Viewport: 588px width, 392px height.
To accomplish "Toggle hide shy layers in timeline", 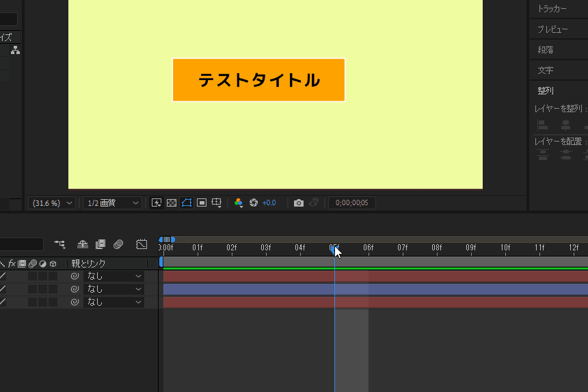I will (83, 244).
